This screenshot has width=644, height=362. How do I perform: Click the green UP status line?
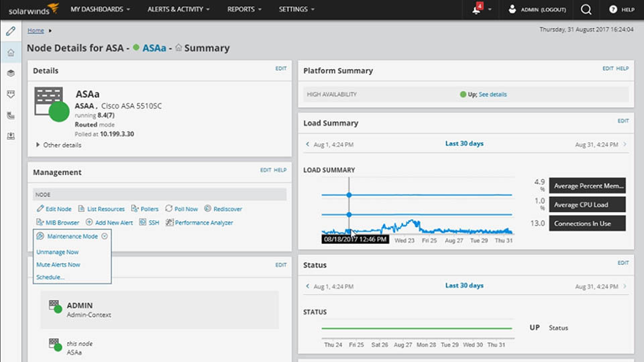(417, 328)
